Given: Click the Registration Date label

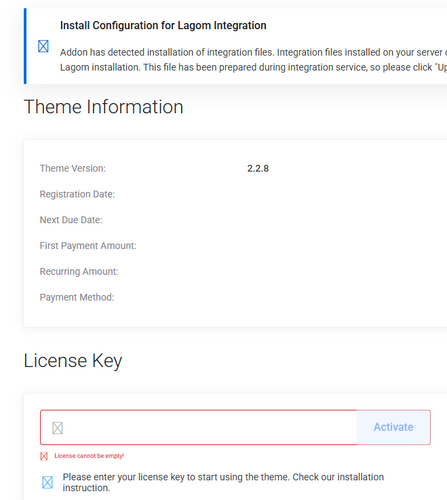Looking at the screenshot, I should (x=77, y=194).
